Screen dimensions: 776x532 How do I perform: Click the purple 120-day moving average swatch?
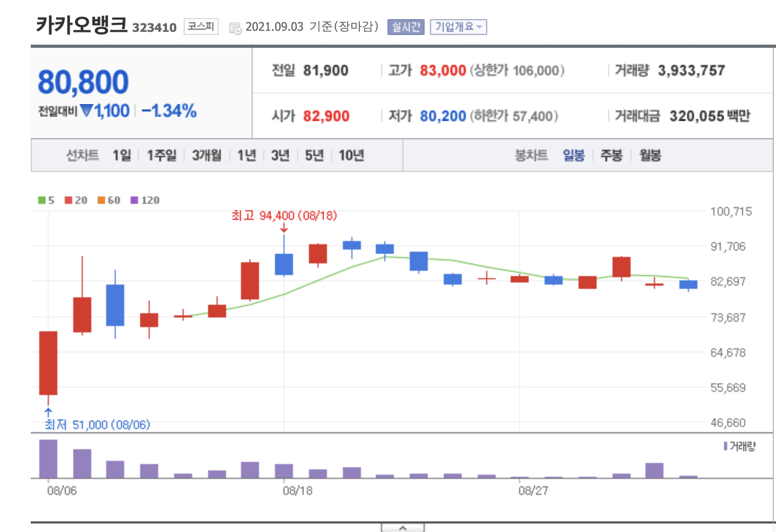coord(134,200)
